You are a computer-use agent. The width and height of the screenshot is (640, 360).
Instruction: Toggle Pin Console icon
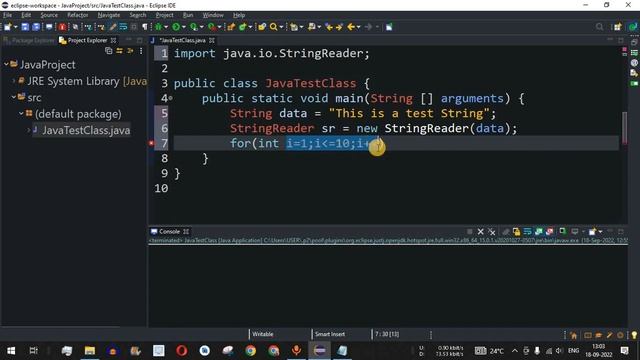pyautogui.click(x=562, y=231)
